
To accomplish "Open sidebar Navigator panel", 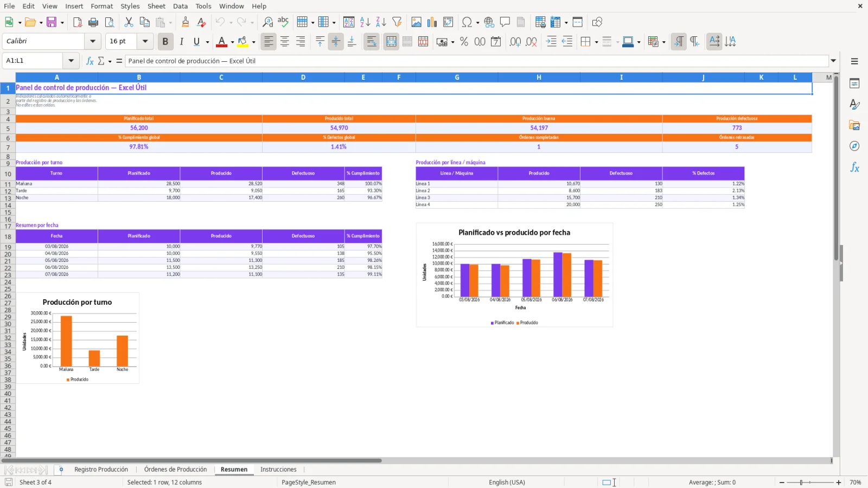I will pyautogui.click(x=854, y=146).
